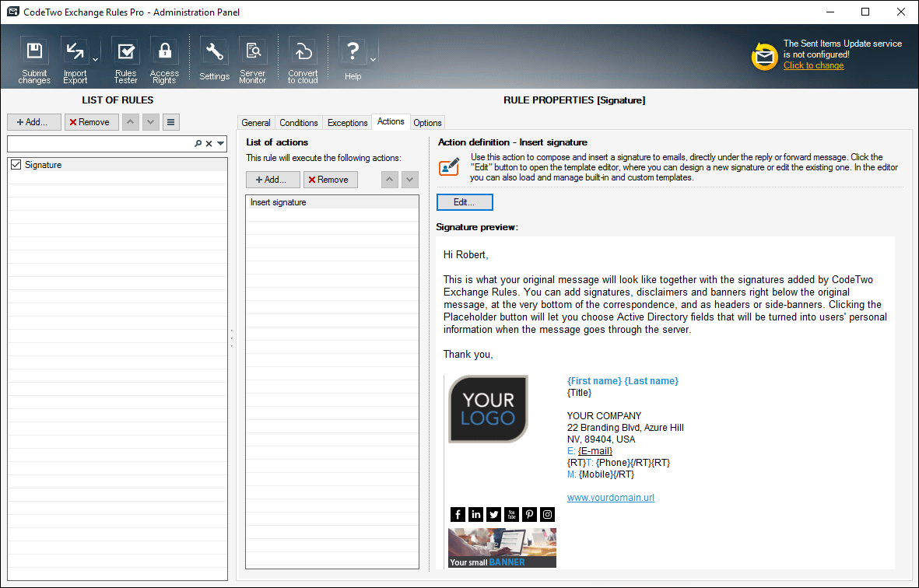Screen dimensions: 919x588
Task: Click the Facebook icon in signature preview
Action: tap(458, 514)
